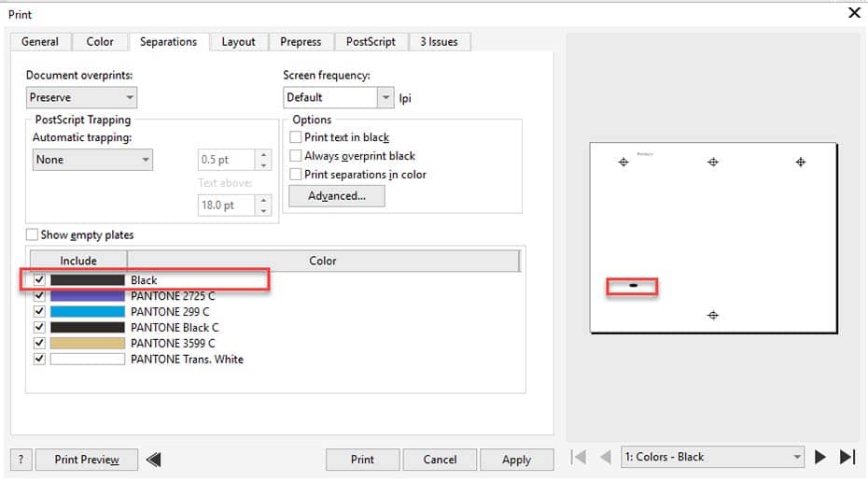The width and height of the screenshot is (868, 482).
Task: Select PANTONE 3599 C row text
Action: [173, 343]
